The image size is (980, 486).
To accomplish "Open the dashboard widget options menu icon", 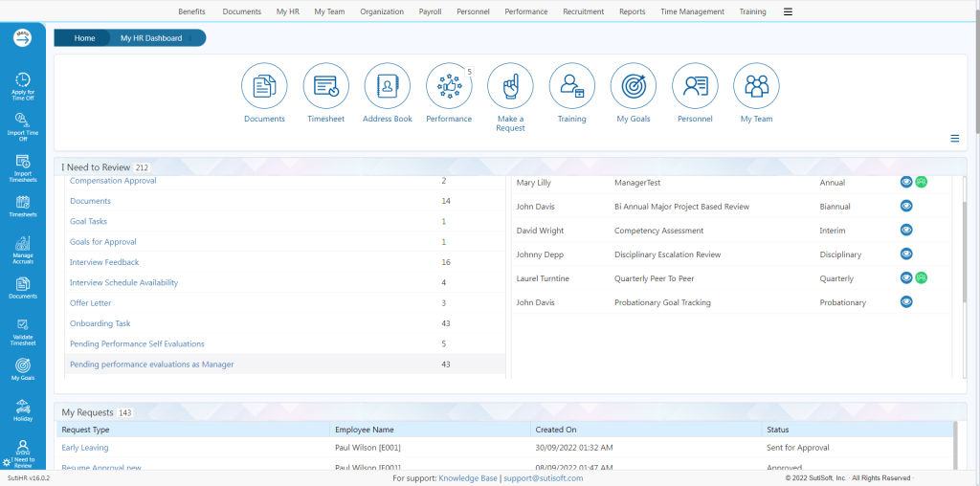I will (x=954, y=139).
